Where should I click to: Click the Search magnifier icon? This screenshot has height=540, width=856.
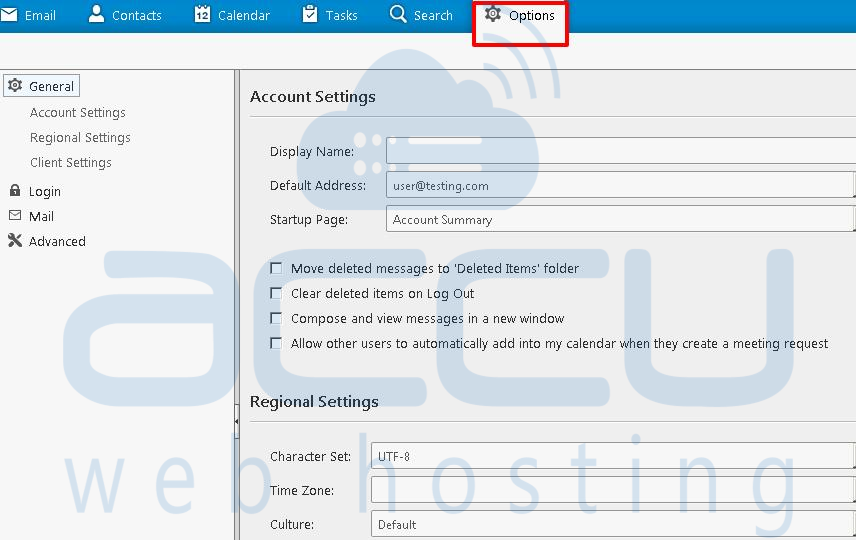398,14
